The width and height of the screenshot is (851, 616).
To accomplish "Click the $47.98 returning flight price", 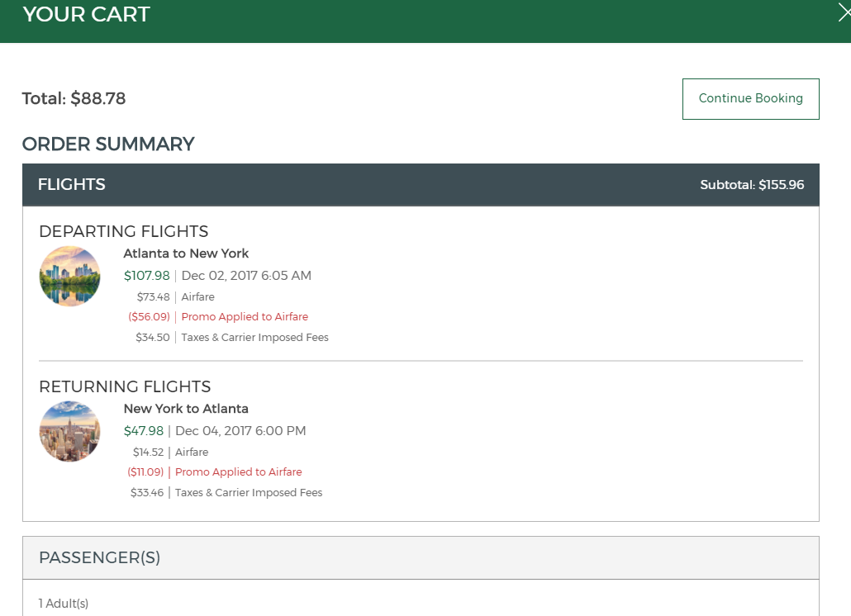I will click(144, 431).
